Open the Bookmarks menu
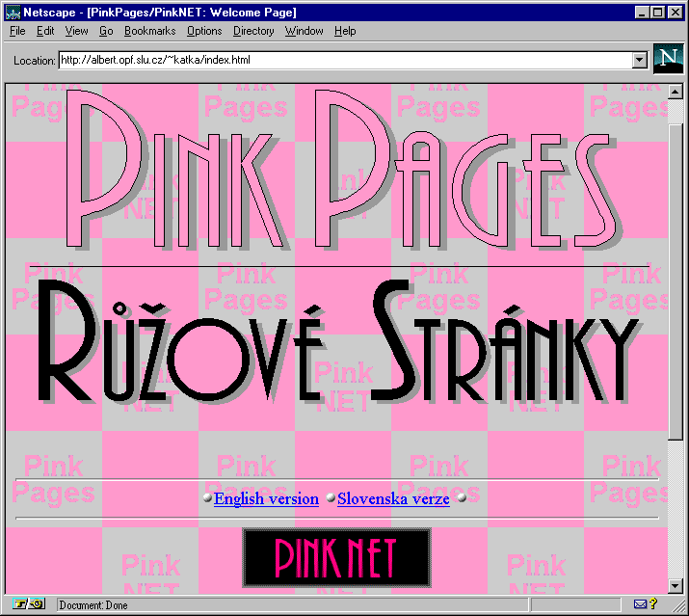The image size is (689, 616). [x=149, y=31]
